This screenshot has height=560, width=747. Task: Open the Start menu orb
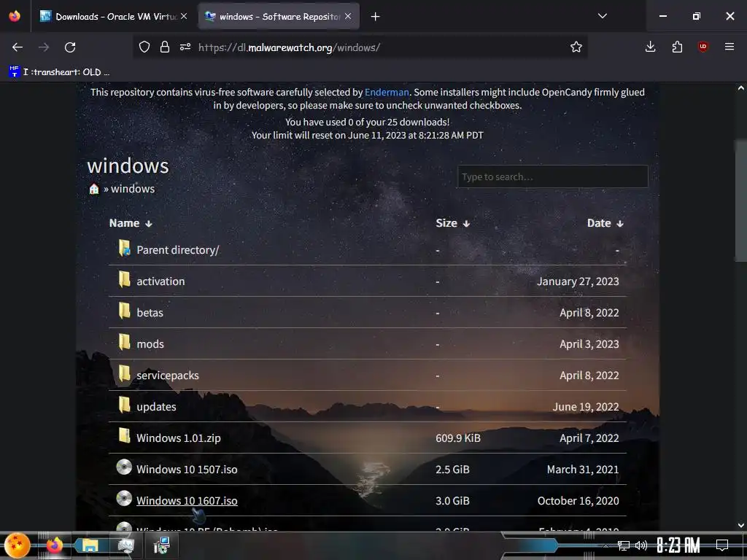pos(17,545)
